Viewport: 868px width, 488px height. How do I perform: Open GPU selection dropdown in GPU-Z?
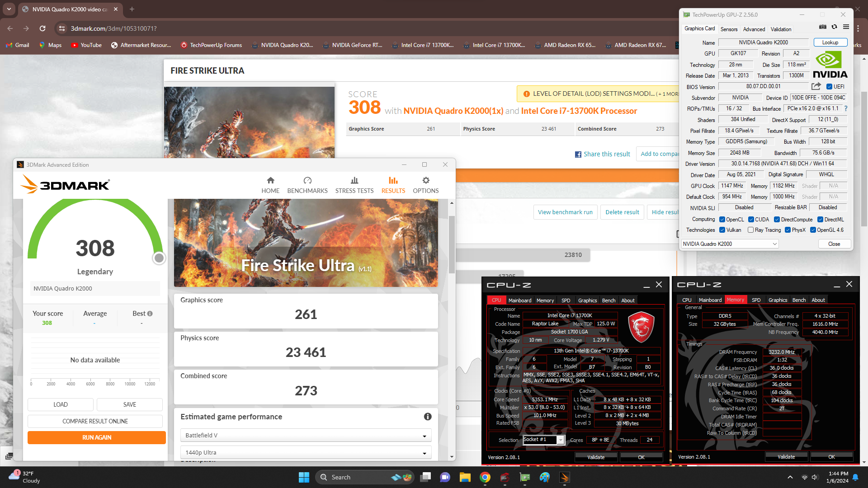[730, 244]
